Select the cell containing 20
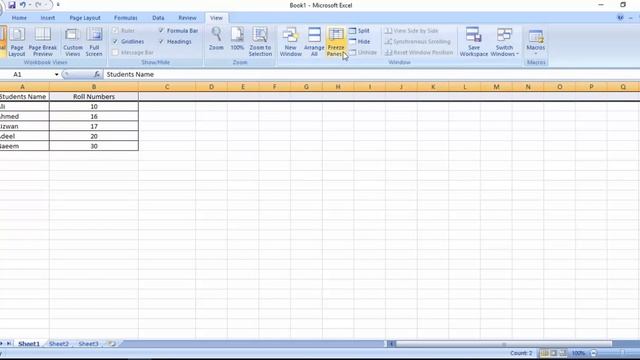Image resolution: width=640 pixels, height=360 pixels. tap(94, 136)
